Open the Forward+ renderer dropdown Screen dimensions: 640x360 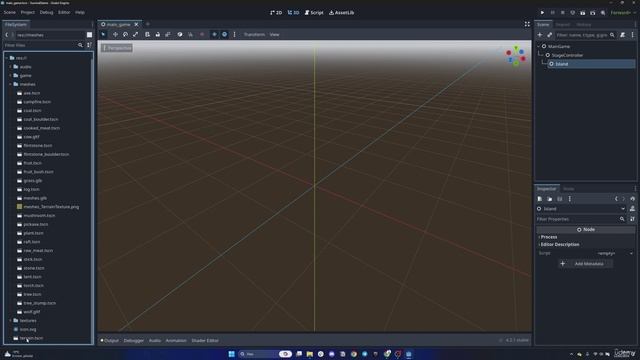[622, 13]
